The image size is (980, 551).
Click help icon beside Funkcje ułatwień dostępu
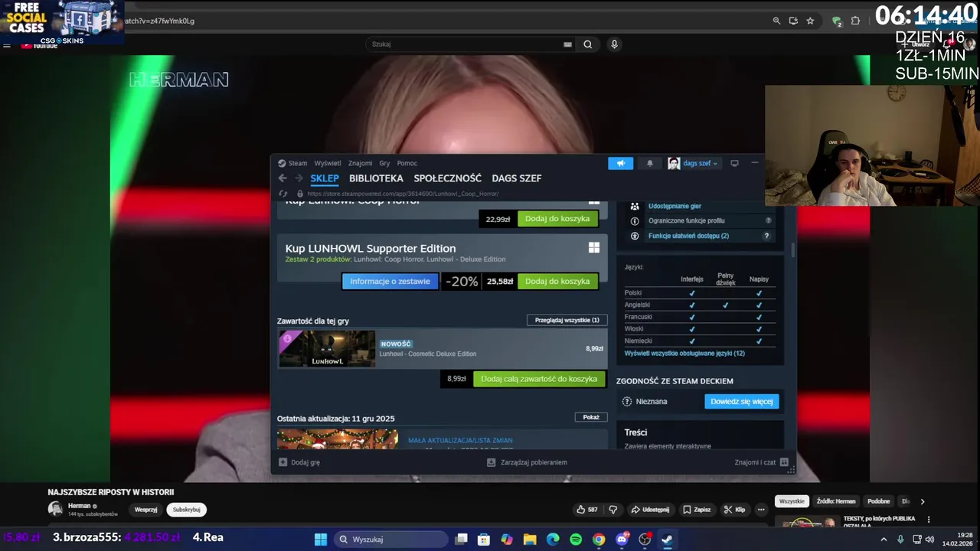766,236
